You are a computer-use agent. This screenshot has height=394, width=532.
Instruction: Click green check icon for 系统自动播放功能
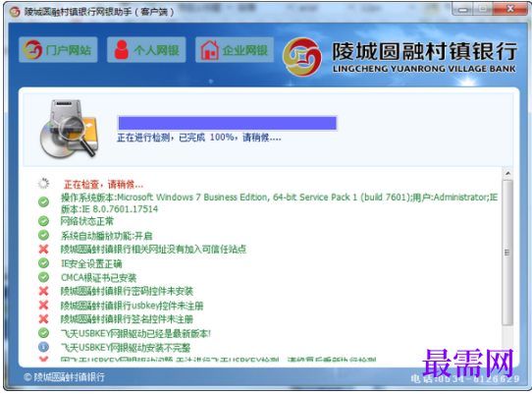[43, 235]
